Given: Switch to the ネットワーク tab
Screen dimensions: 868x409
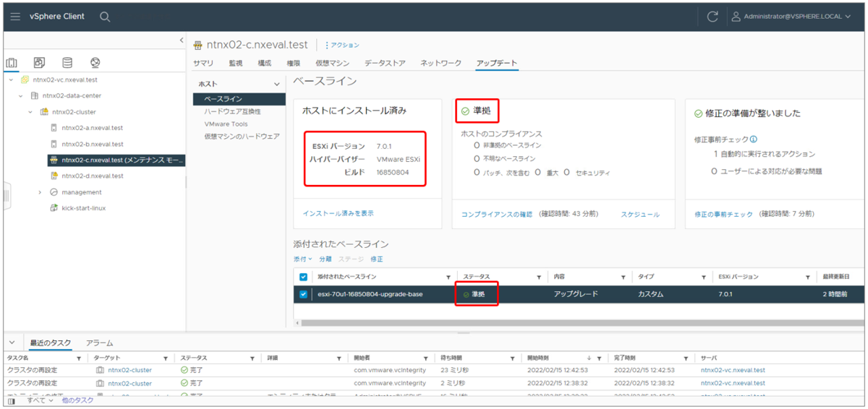Looking at the screenshot, I should click(441, 64).
